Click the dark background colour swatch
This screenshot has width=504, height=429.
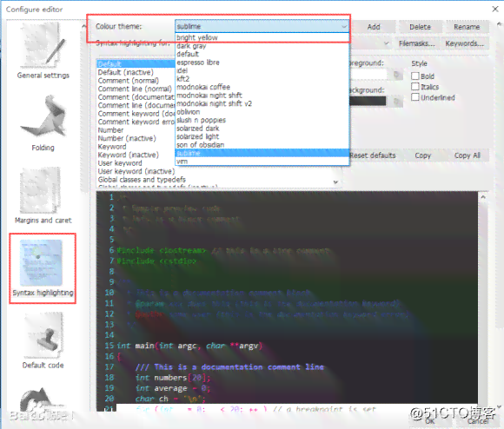[368, 101]
